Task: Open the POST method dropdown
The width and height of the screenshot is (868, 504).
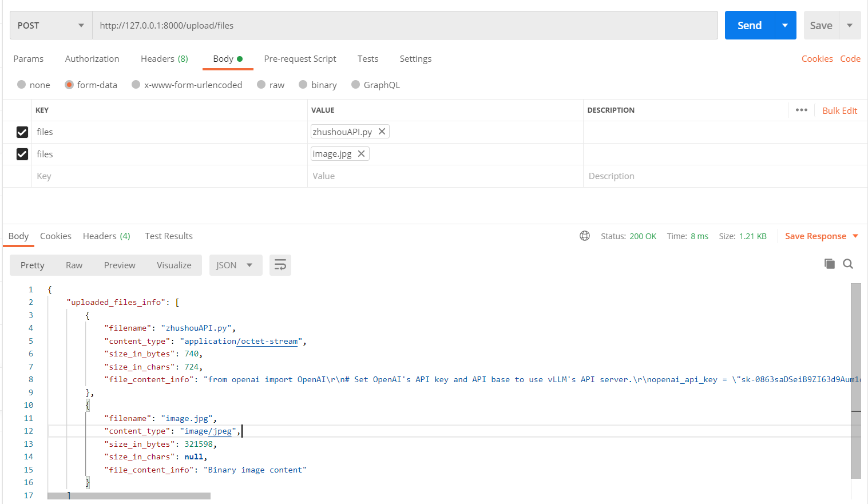Action: (x=51, y=25)
